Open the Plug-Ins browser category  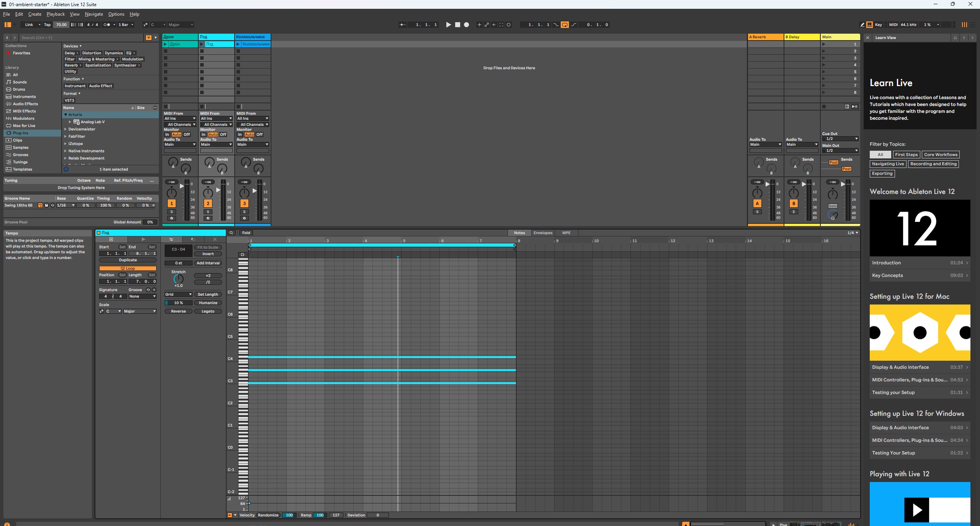coord(20,133)
